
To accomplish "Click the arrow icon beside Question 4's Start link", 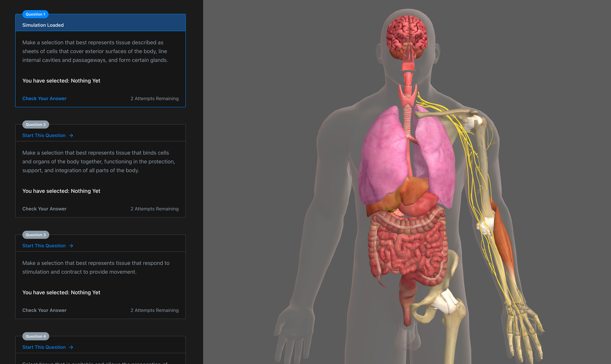I will click(x=71, y=347).
